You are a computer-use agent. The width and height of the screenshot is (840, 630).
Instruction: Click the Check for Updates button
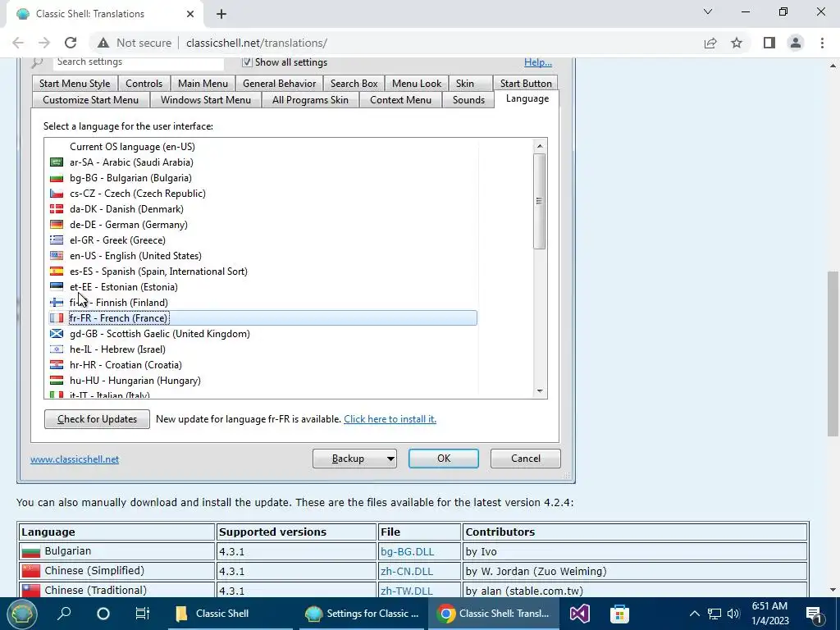coord(97,419)
